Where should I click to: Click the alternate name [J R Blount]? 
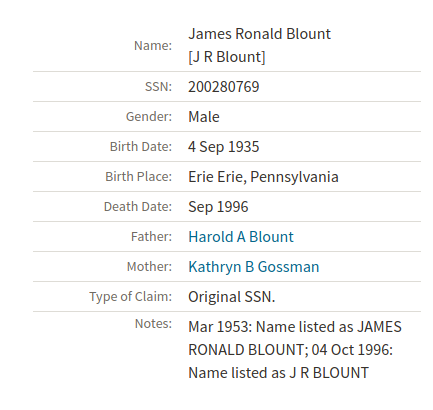[x=227, y=57]
